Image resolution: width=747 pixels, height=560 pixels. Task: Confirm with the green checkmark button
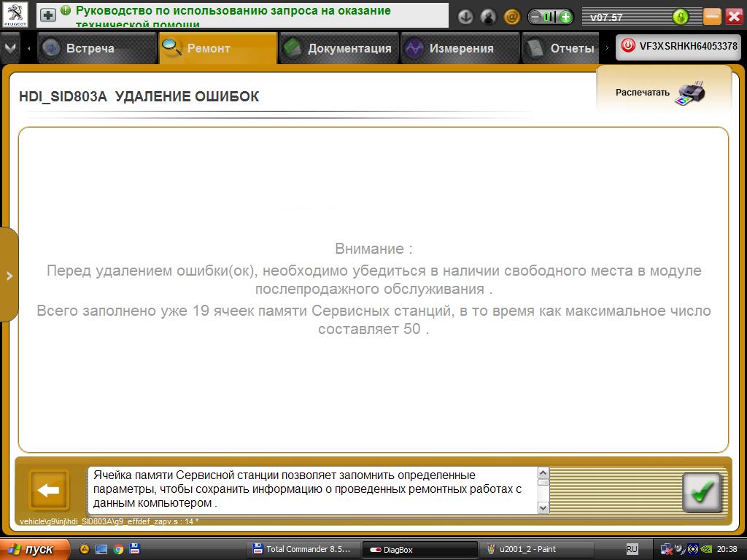pyautogui.click(x=701, y=493)
